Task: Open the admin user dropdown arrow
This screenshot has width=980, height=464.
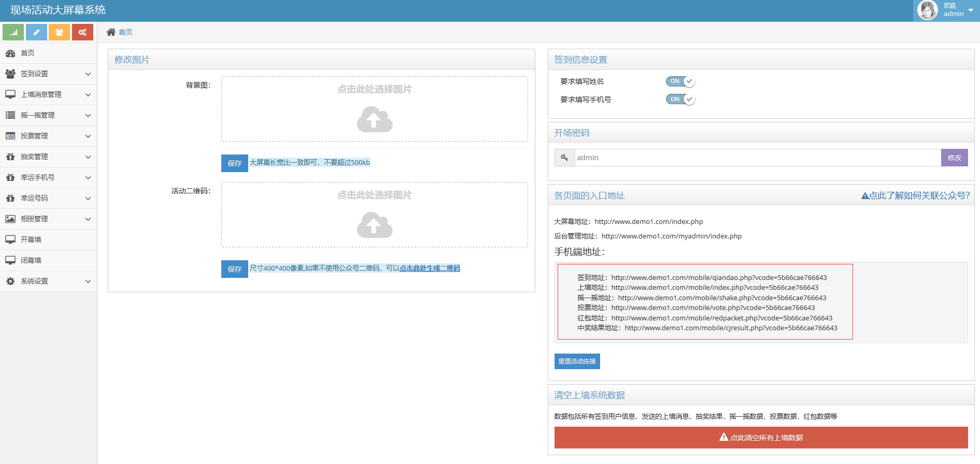Action: click(x=971, y=10)
